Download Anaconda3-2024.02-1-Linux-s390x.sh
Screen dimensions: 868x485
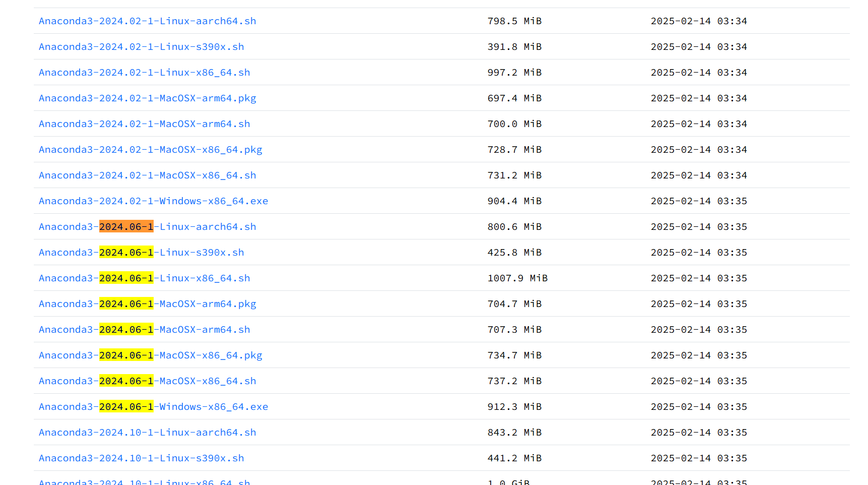[142, 47]
